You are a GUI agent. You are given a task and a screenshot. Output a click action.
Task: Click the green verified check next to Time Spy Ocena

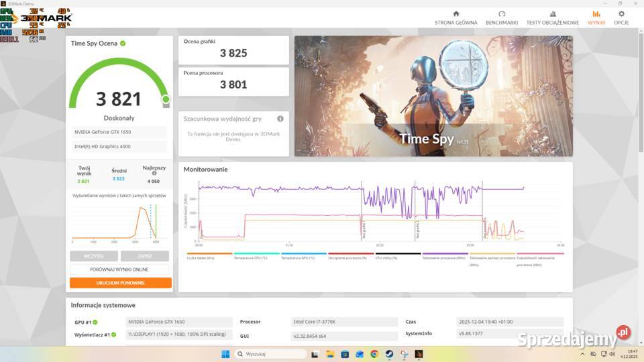click(x=123, y=43)
